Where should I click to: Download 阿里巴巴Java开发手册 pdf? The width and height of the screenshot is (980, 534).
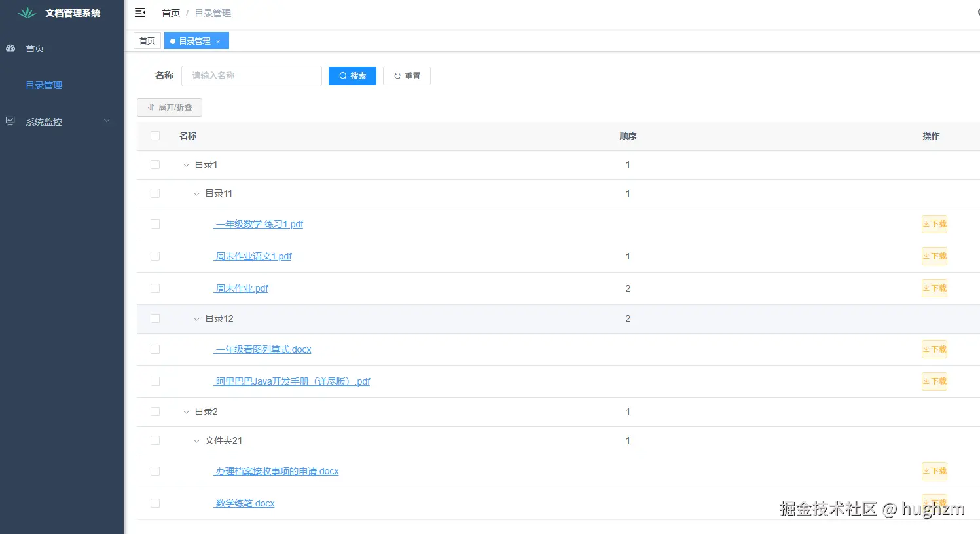click(x=934, y=381)
